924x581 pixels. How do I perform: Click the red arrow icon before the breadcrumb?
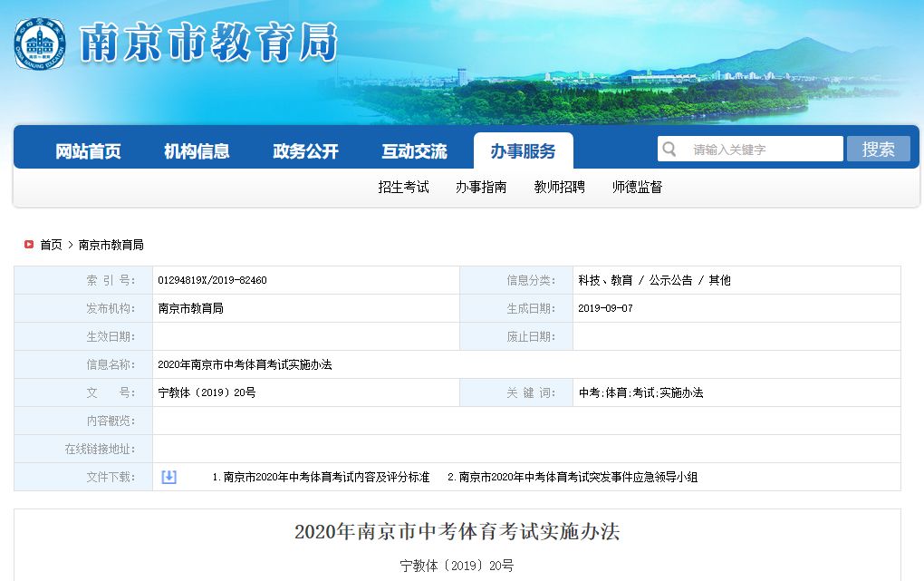pos(26,244)
